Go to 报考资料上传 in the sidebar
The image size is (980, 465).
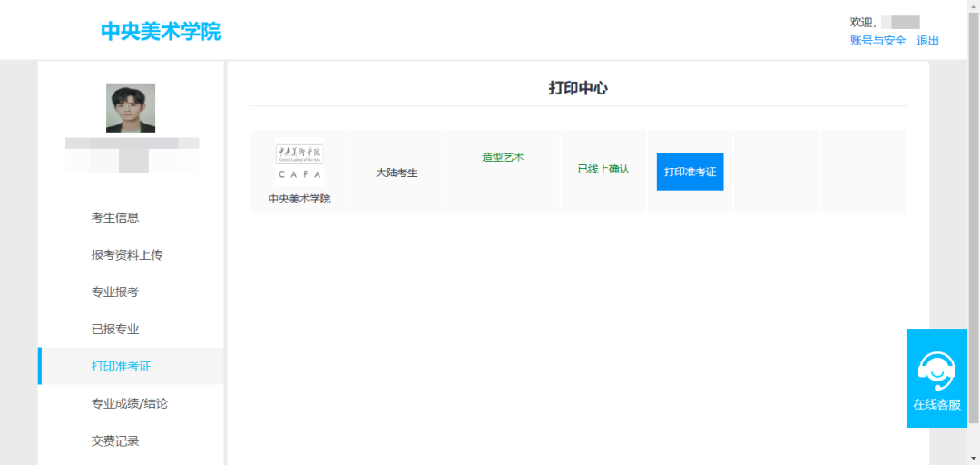[x=127, y=255]
